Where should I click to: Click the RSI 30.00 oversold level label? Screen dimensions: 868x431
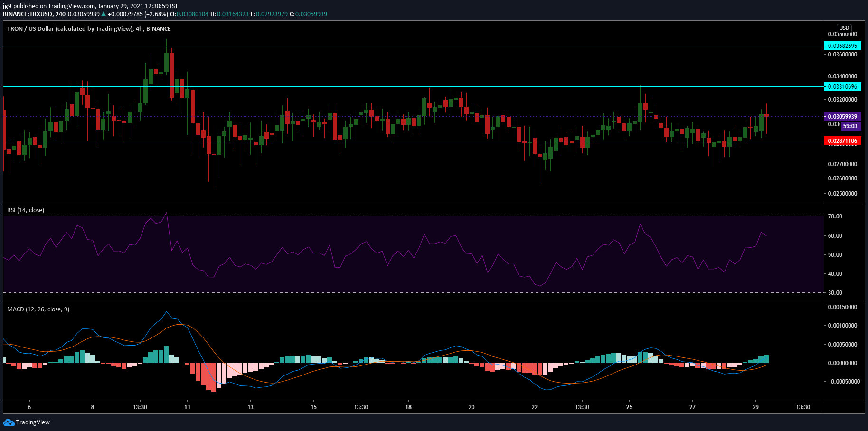coord(835,293)
